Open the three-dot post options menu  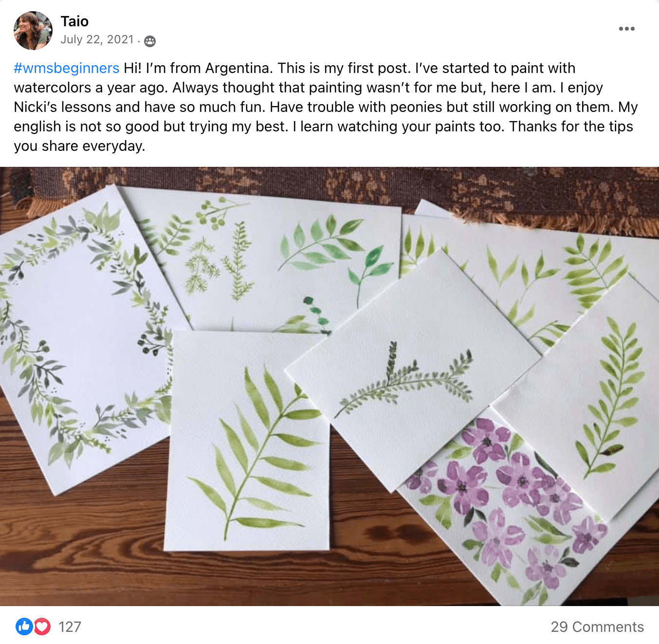click(x=626, y=29)
